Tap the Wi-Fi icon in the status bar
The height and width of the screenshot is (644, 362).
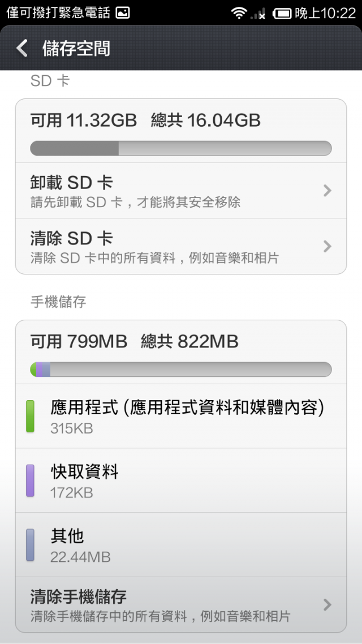(x=239, y=13)
